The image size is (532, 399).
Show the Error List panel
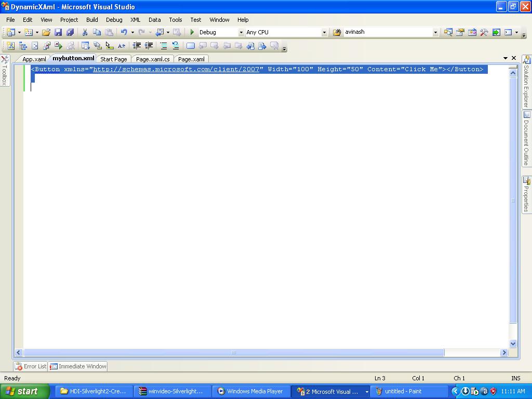(x=31, y=366)
